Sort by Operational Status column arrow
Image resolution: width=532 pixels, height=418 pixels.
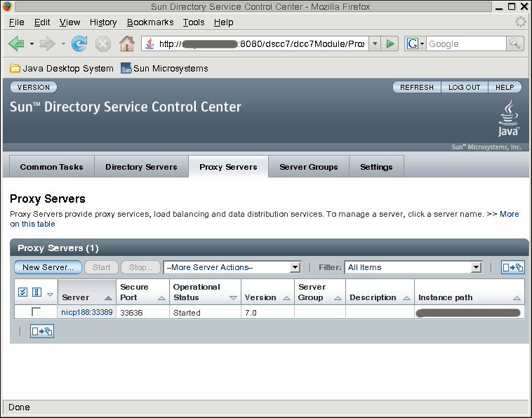point(233,298)
